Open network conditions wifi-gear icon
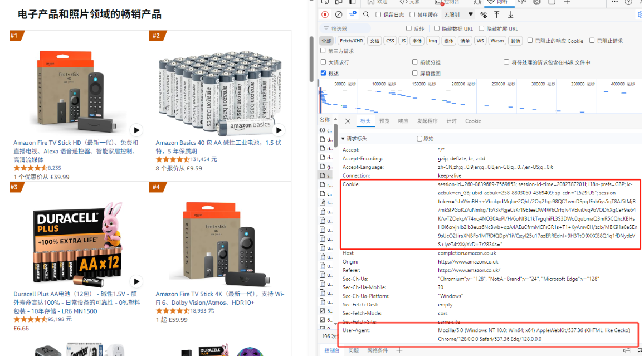Screen dimensions: 644x356 coord(484,15)
